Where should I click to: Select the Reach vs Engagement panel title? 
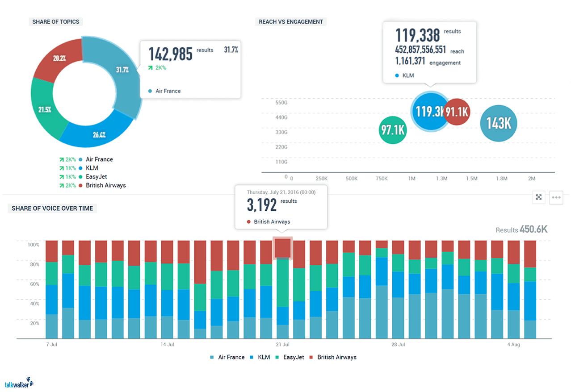tap(290, 21)
